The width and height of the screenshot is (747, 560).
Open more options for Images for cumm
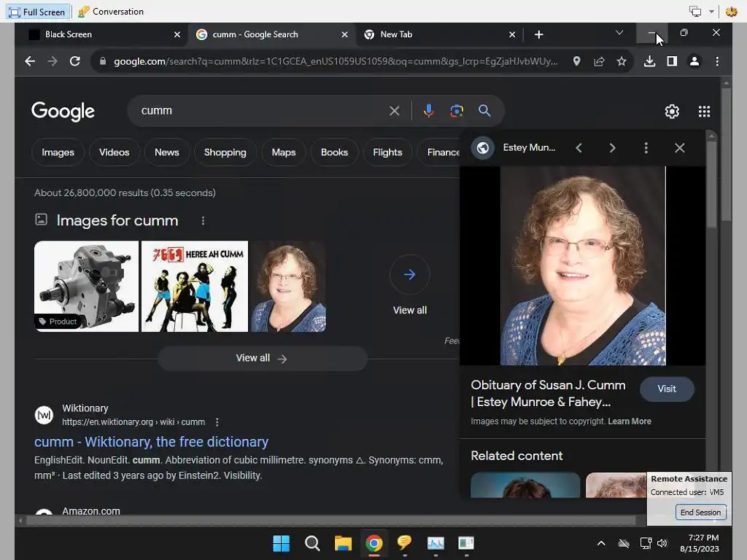tap(203, 221)
